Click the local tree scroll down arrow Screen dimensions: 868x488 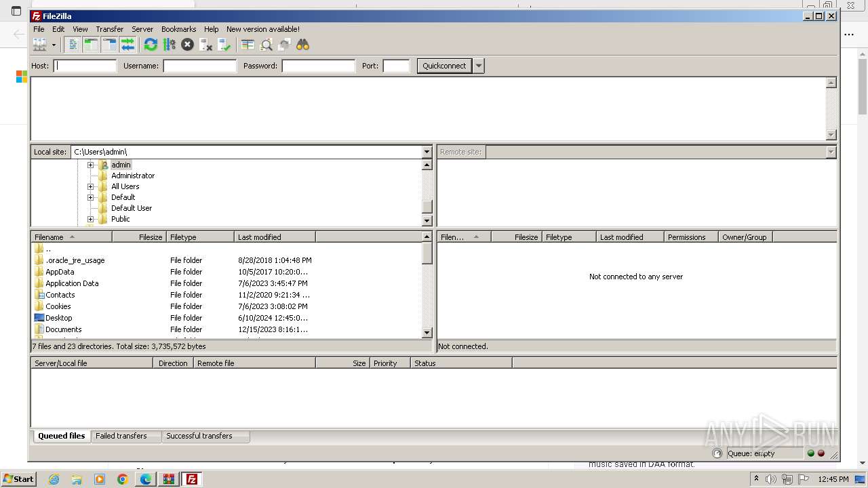point(427,220)
